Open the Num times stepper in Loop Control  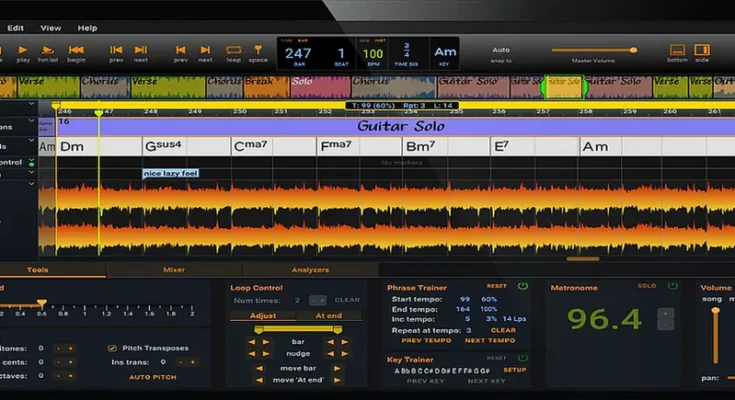[317, 300]
